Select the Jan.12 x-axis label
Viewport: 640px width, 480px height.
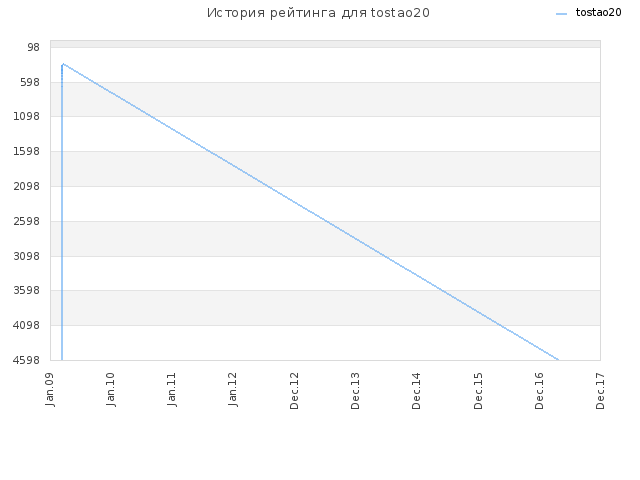tap(233, 389)
